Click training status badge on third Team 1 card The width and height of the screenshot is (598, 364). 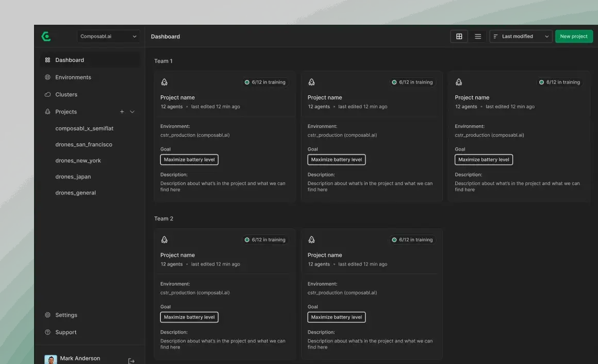[559, 82]
